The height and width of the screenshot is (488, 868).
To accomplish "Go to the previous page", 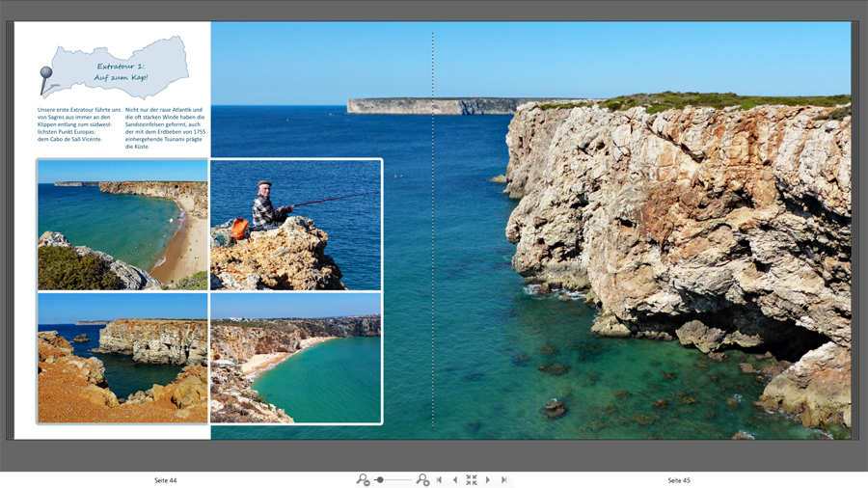I will (x=455, y=479).
